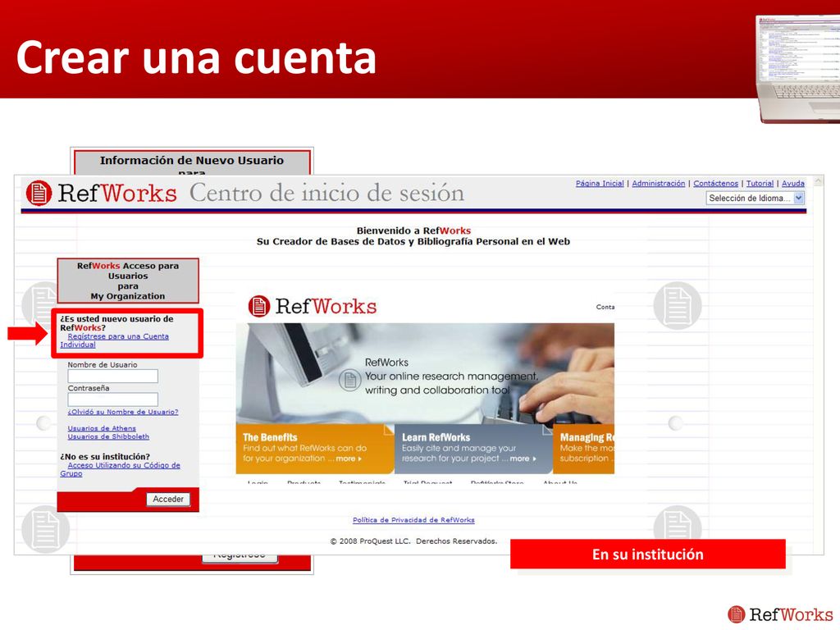
Task: Click 'Bienvenido a RefWorks' heading text
Action: (x=413, y=231)
